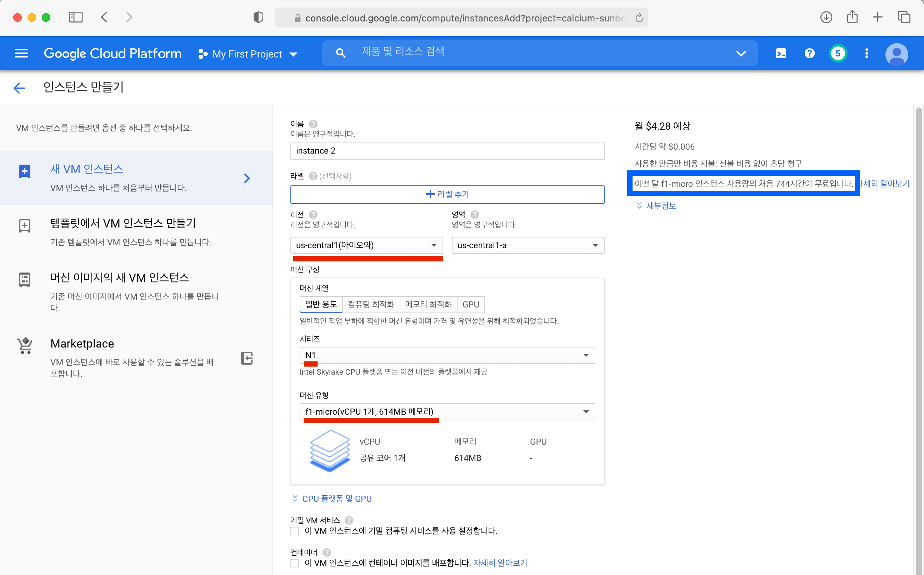This screenshot has width=924, height=575.
Task: Open the hamburger navigation menu
Action: [x=22, y=54]
